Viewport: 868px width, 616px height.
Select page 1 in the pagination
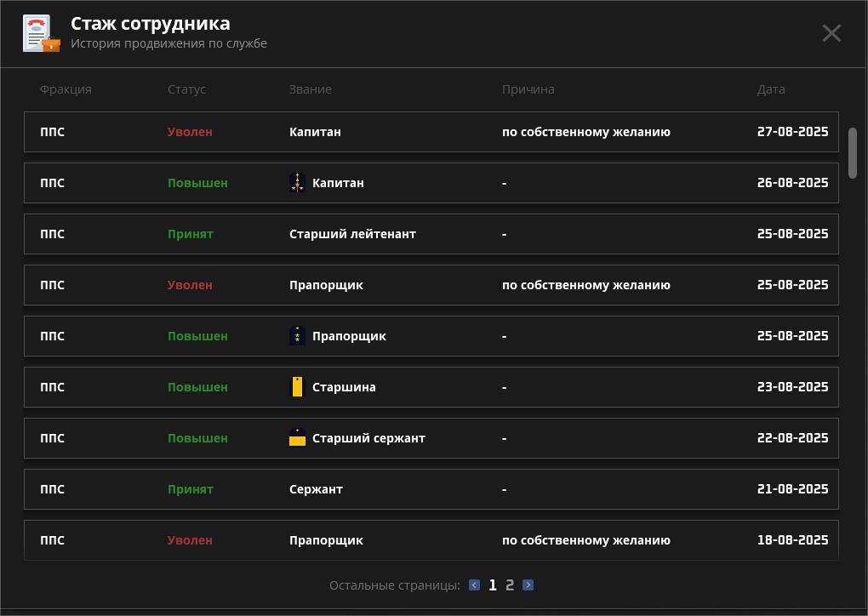tap(492, 585)
